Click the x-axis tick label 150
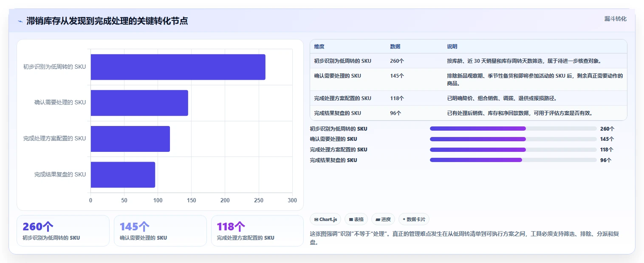 coord(191,200)
